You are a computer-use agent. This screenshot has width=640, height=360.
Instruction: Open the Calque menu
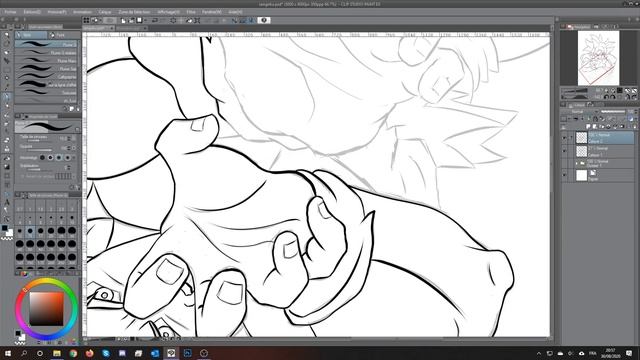[x=105, y=12]
